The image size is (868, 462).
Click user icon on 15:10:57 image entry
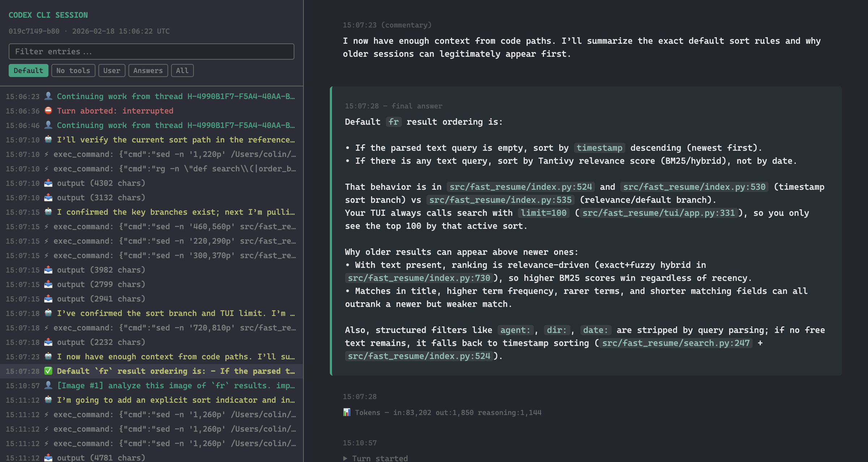(x=48, y=385)
